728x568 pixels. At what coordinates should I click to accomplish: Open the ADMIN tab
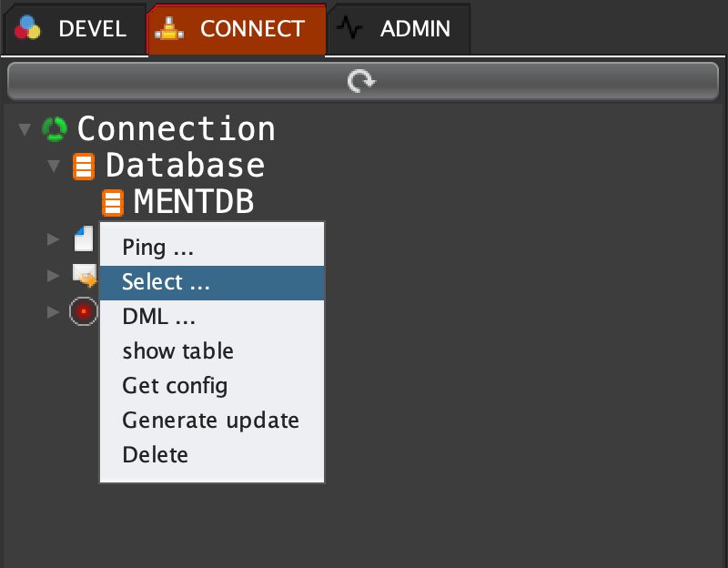399,29
